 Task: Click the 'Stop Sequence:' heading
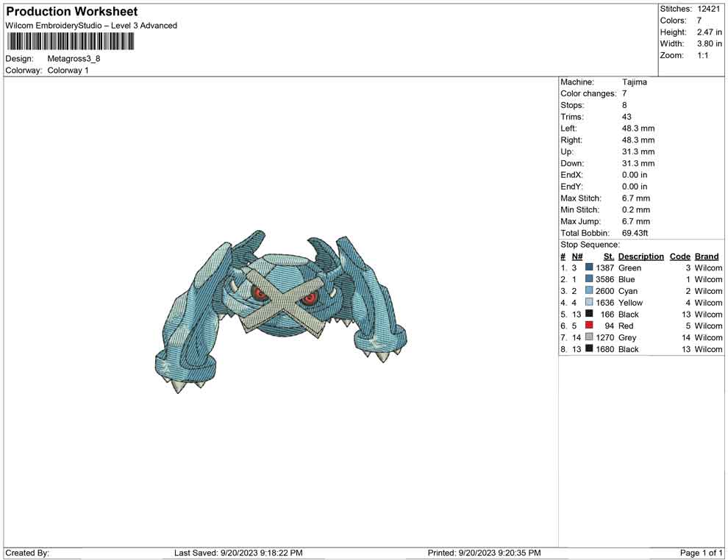(590, 245)
